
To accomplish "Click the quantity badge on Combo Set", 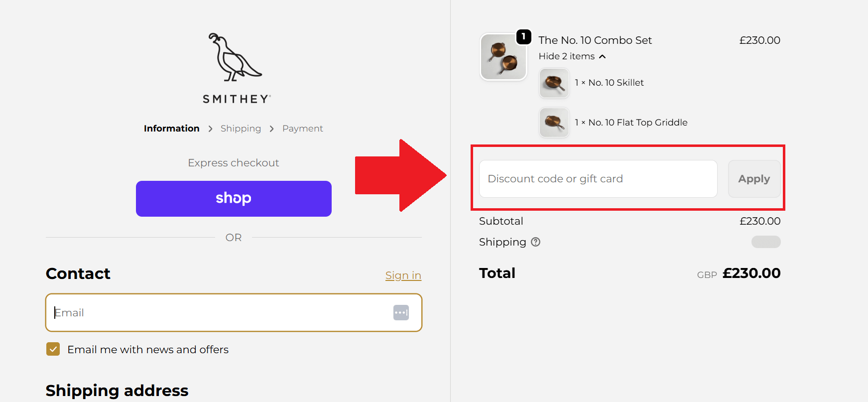I will (x=523, y=36).
